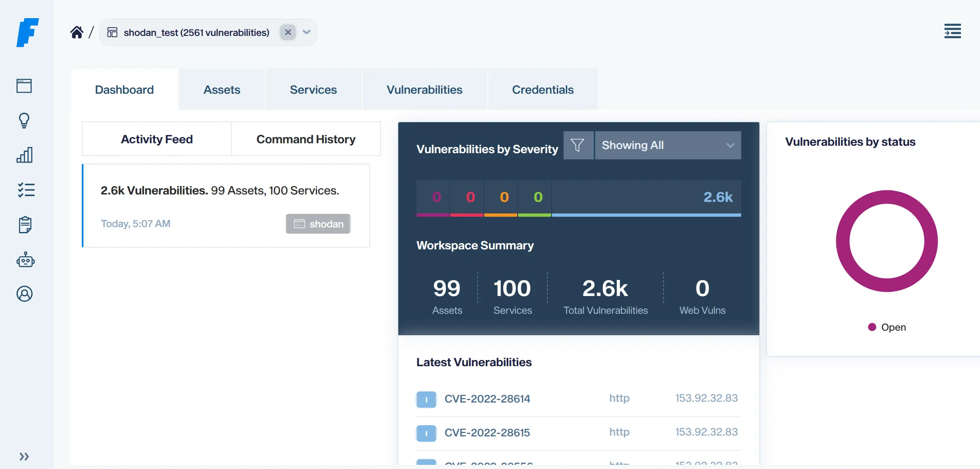Open vulnerability CVE-2022-28614
The height and width of the screenshot is (469, 980).
pyautogui.click(x=488, y=399)
